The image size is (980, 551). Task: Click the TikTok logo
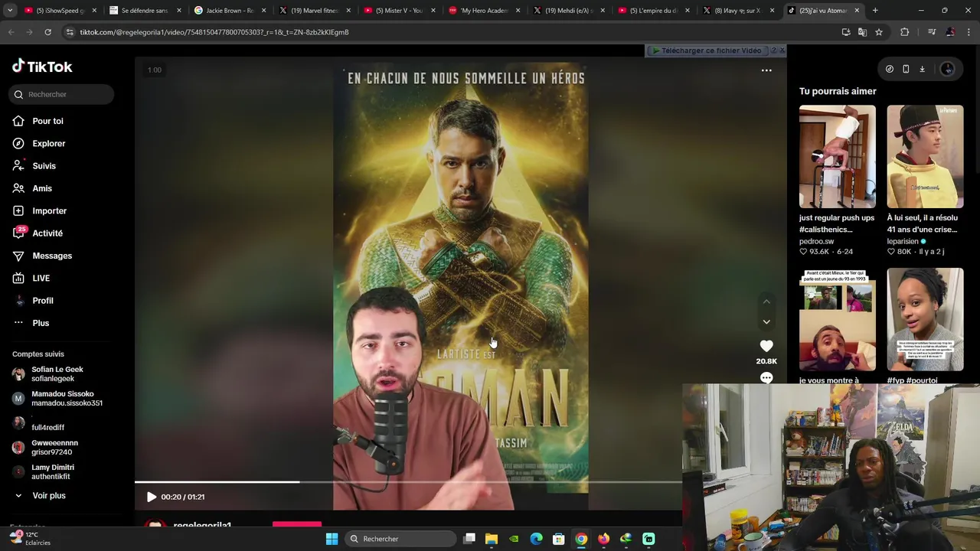coord(42,67)
